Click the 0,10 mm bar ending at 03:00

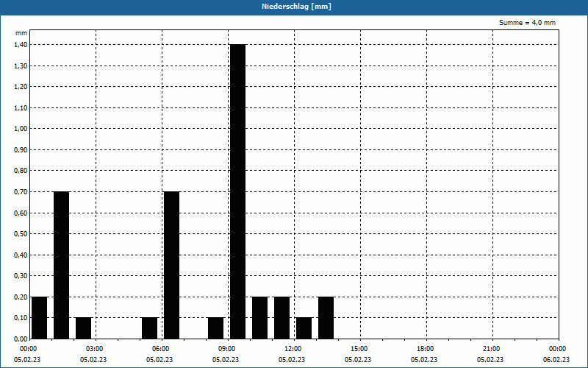tap(84, 328)
